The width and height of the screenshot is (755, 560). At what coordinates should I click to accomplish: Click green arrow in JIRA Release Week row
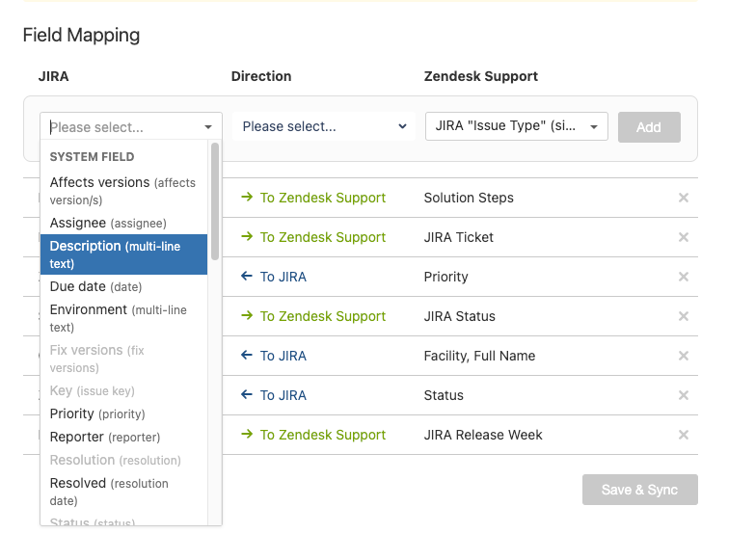(x=247, y=434)
